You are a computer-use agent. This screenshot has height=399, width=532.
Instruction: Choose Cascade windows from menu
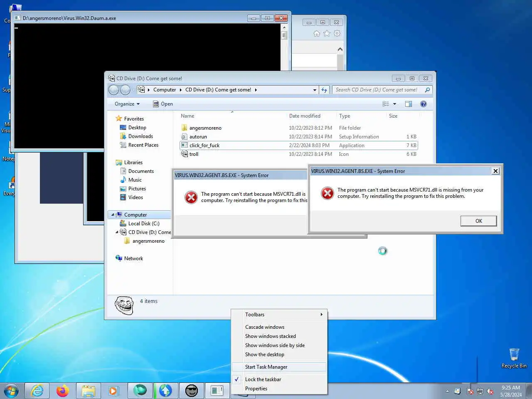point(279,327)
